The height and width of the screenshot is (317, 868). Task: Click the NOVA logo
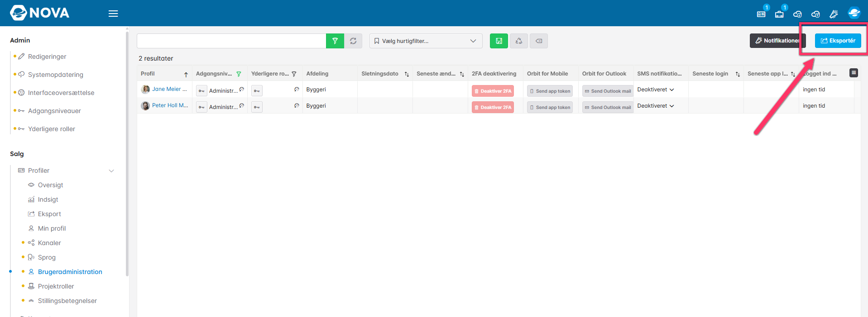pyautogui.click(x=39, y=13)
